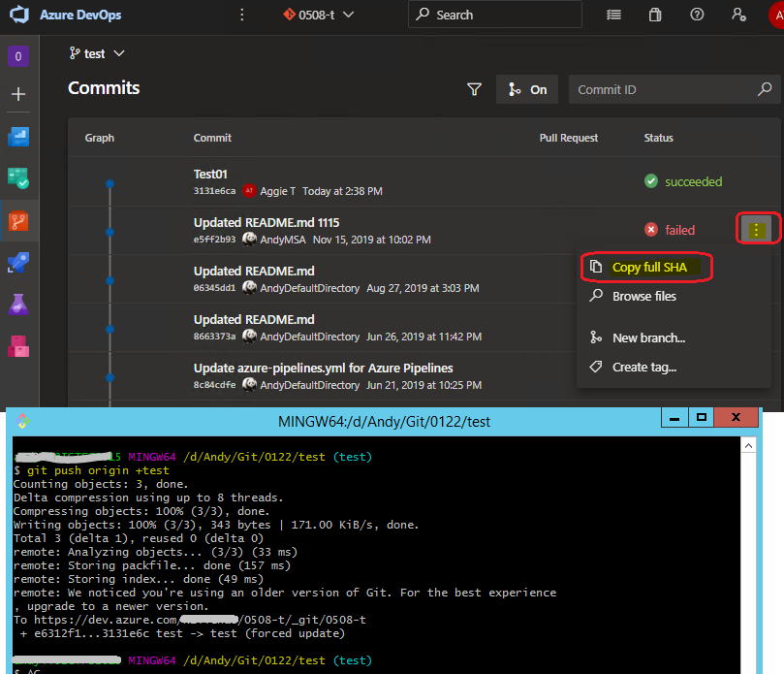Toggle the commit graph On button
The height and width of the screenshot is (674, 784).
coord(527,89)
